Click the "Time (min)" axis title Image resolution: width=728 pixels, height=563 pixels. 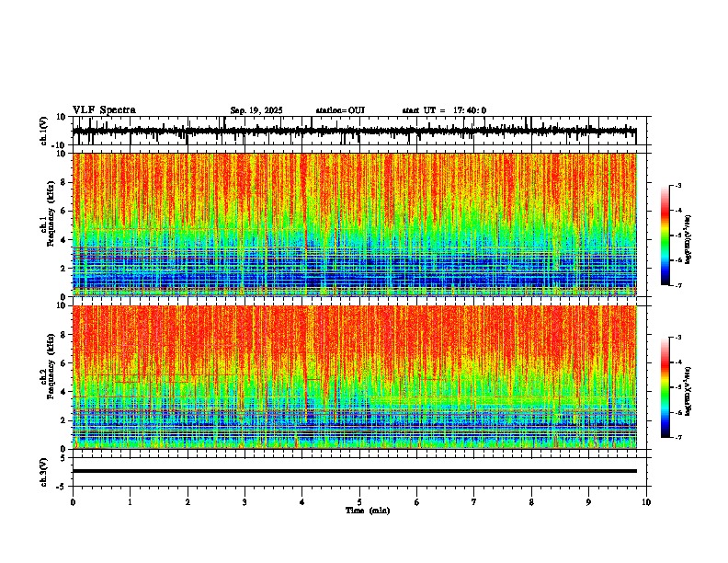[368, 511]
